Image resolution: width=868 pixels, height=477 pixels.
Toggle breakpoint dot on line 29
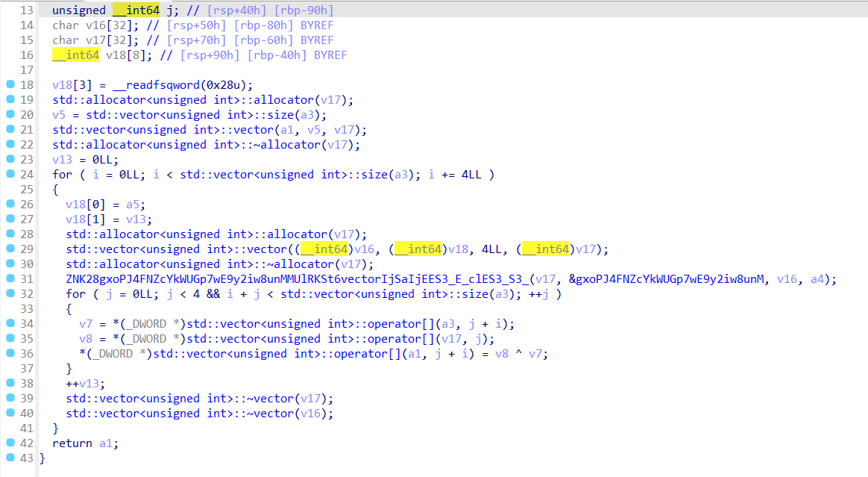(10, 249)
